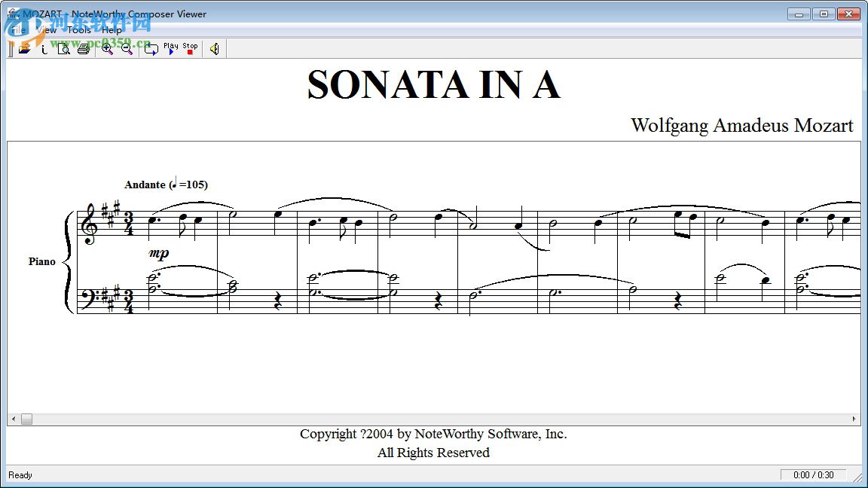Switch to the View menu options
This screenshot has height=488, width=868.
(45, 29)
